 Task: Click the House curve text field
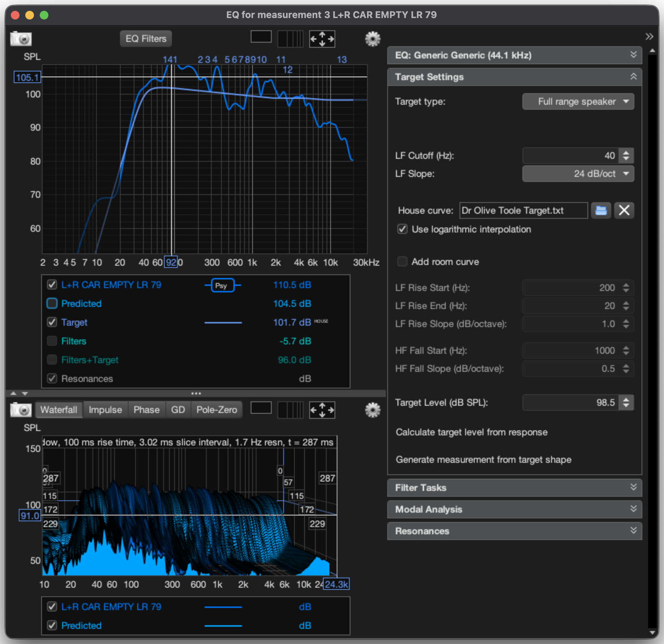(523, 210)
